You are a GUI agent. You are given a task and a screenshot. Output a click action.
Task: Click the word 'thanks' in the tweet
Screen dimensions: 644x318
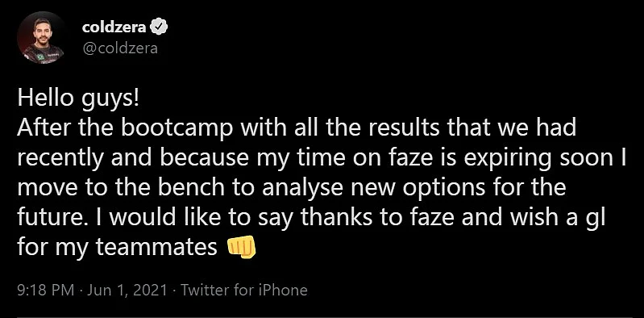point(337,218)
